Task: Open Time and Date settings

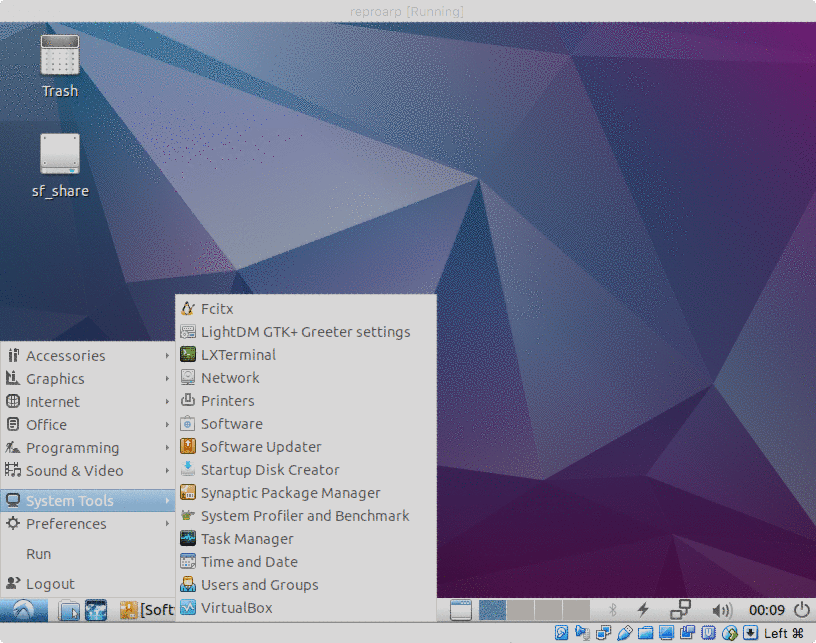Action: [305, 561]
